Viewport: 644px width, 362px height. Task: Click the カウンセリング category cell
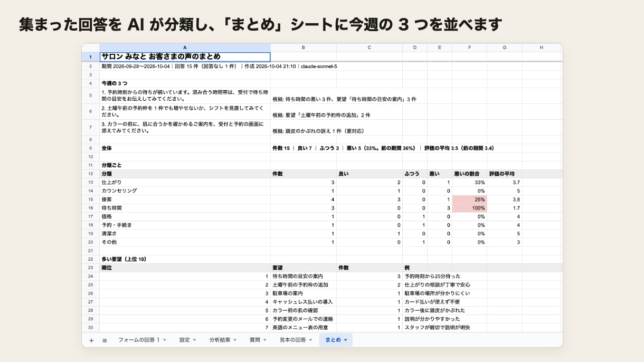(x=185, y=190)
